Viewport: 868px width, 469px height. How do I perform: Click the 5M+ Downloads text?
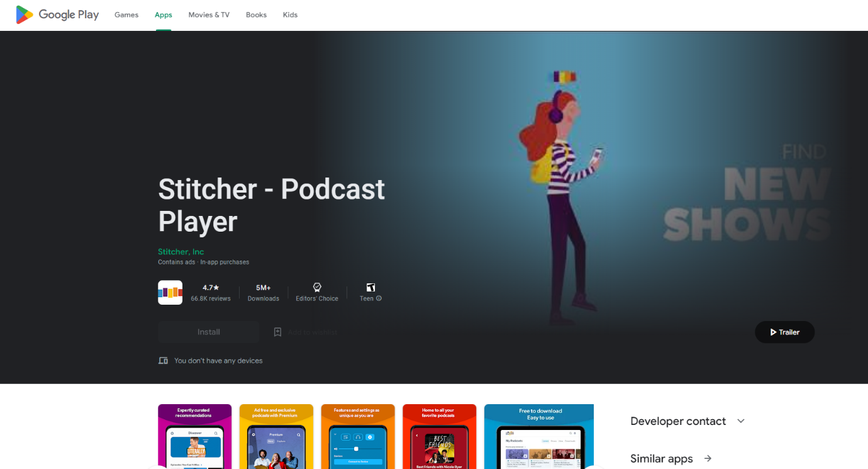tap(263, 293)
